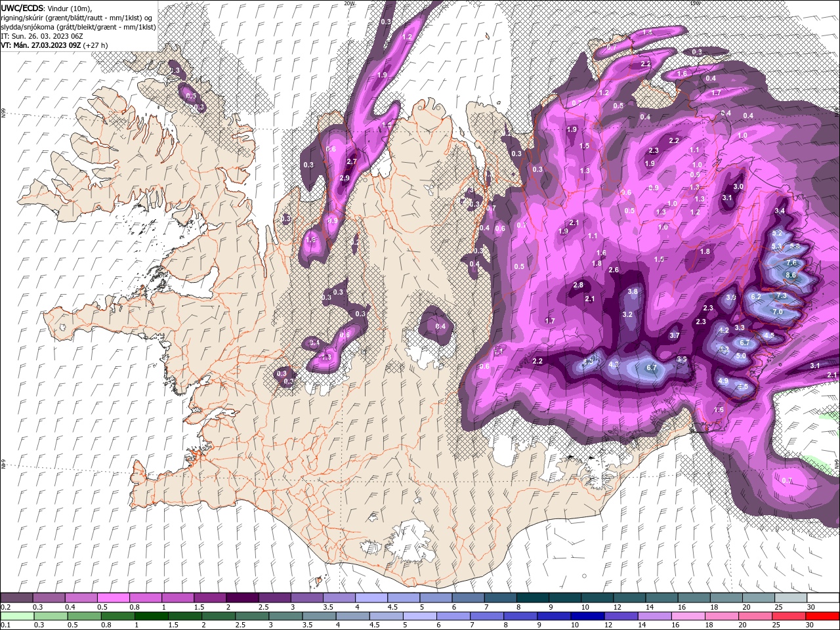The height and width of the screenshot is (630, 840).
Task: Select rain legend swatch between 25 and 30
Action: [789, 616]
